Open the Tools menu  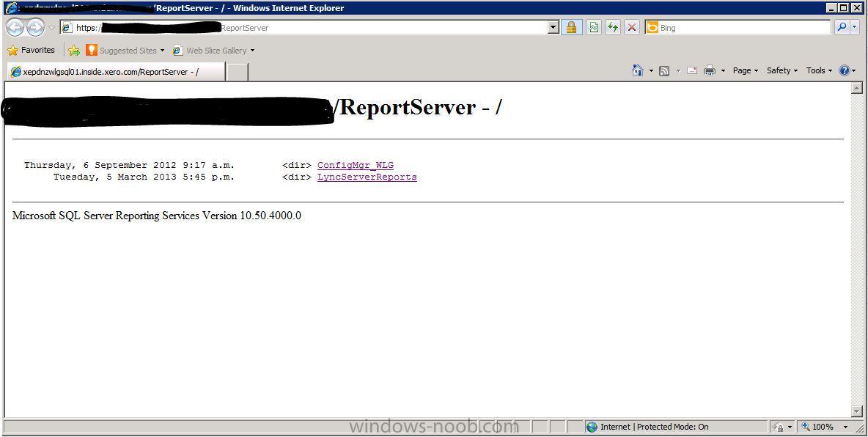tap(819, 71)
